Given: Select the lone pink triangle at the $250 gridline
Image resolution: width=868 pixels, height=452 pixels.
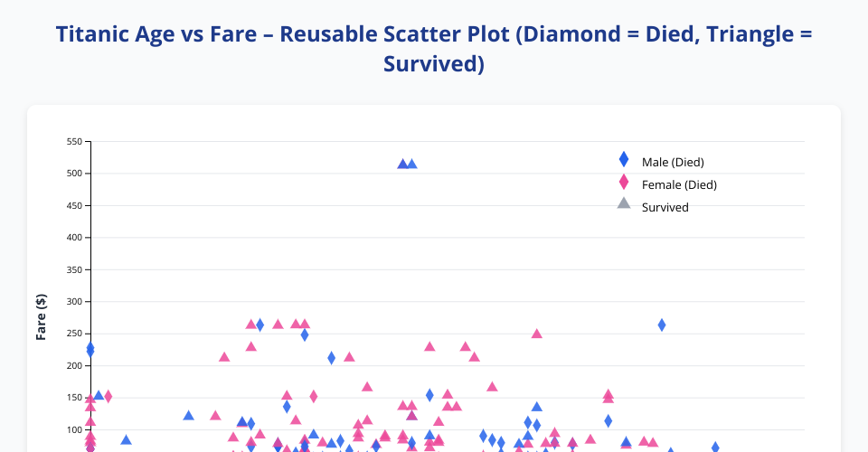Looking at the screenshot, I should coord(537,333).
